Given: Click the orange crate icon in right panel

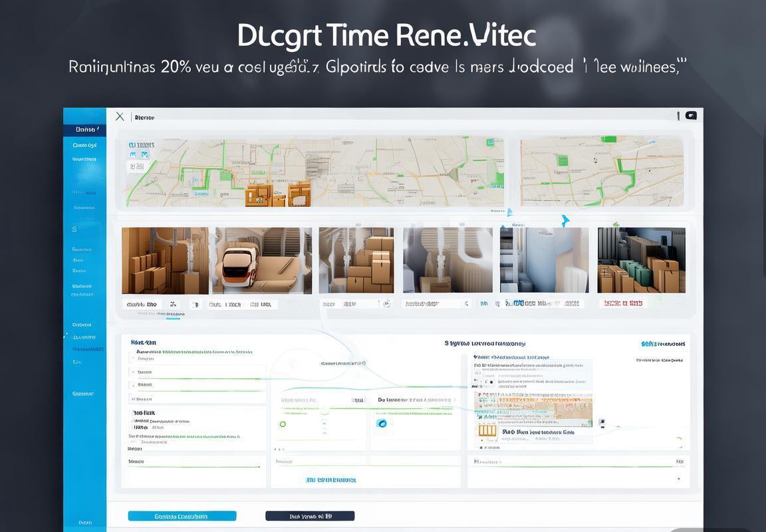Looking at the screenshot, I should [487, 431].
